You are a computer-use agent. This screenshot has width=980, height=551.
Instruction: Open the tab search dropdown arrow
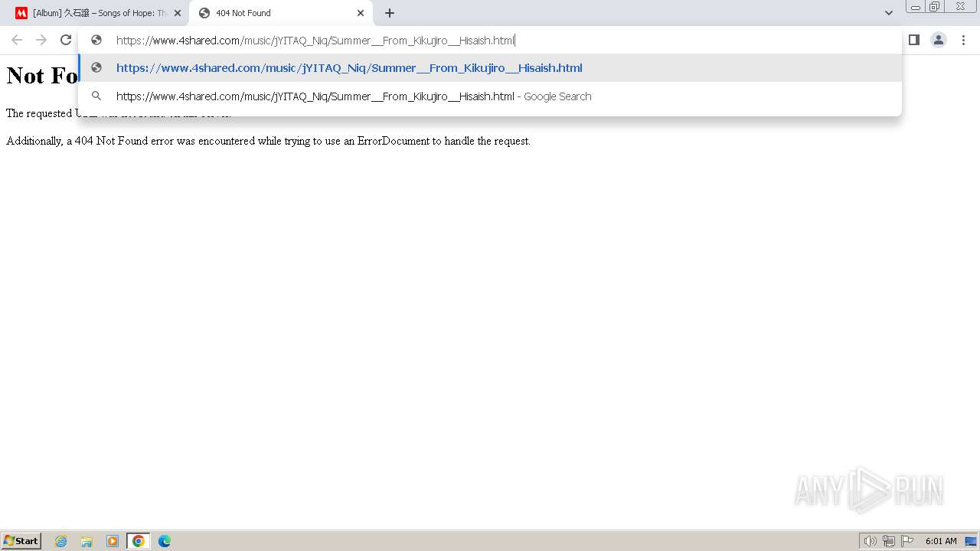888,13
